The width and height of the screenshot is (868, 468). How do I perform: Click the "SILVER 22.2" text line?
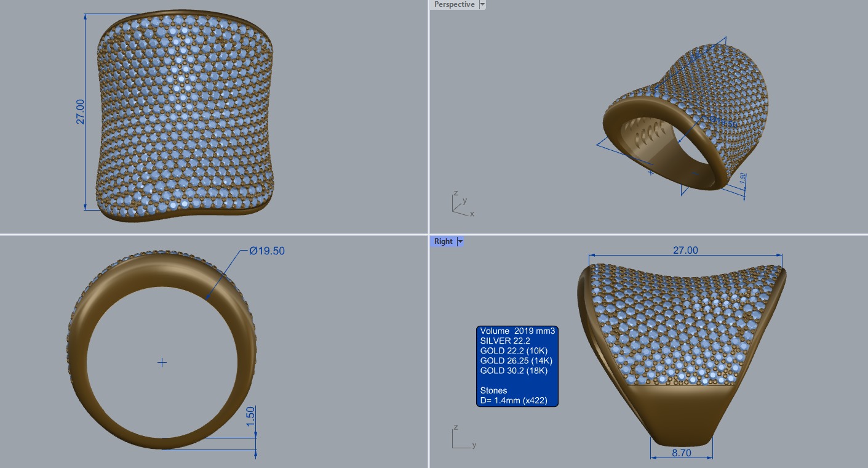505,341
